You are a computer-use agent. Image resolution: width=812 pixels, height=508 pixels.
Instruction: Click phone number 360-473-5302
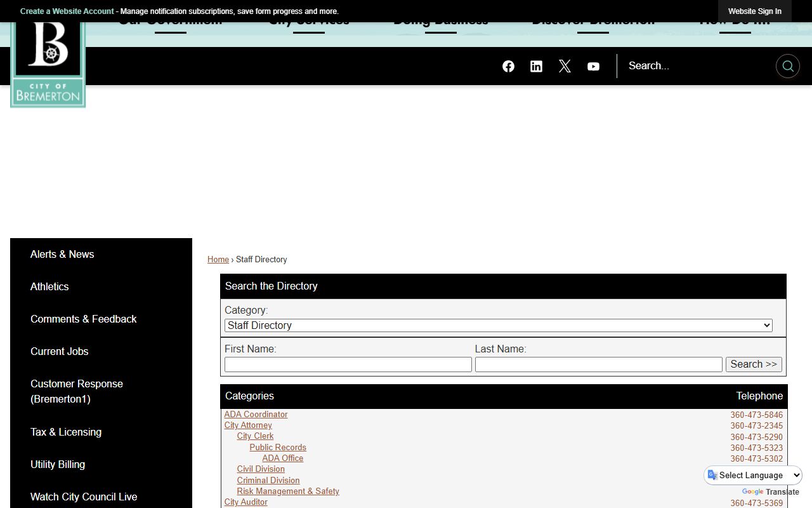pos(756,459)
